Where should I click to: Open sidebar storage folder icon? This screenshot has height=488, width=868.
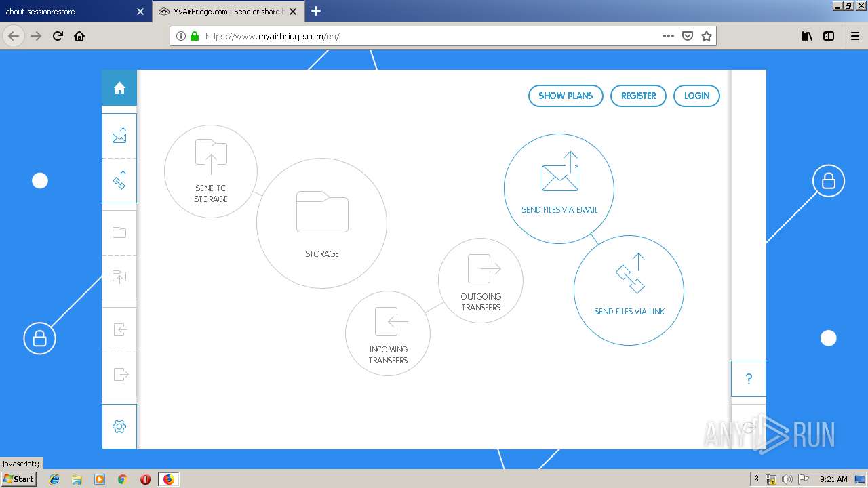(119, 232)
